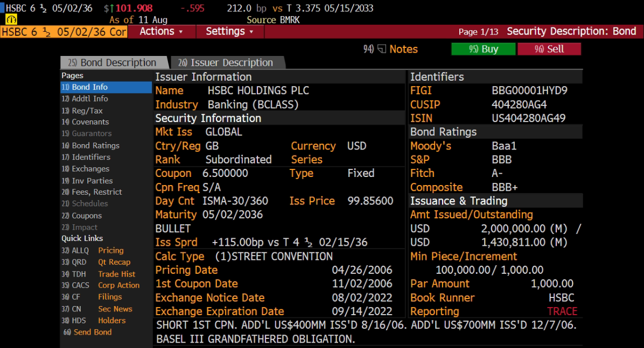Click the Currency value USD

click(356, 146)
